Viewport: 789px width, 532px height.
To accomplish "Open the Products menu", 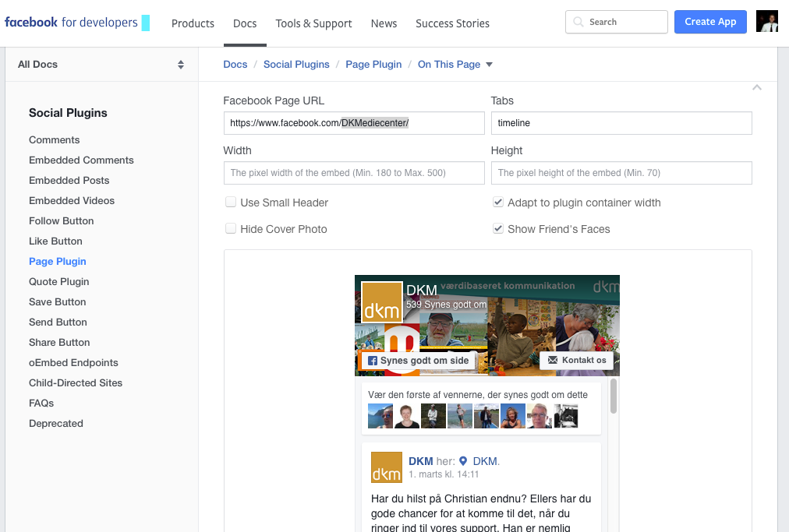I will tap(193, 23).
